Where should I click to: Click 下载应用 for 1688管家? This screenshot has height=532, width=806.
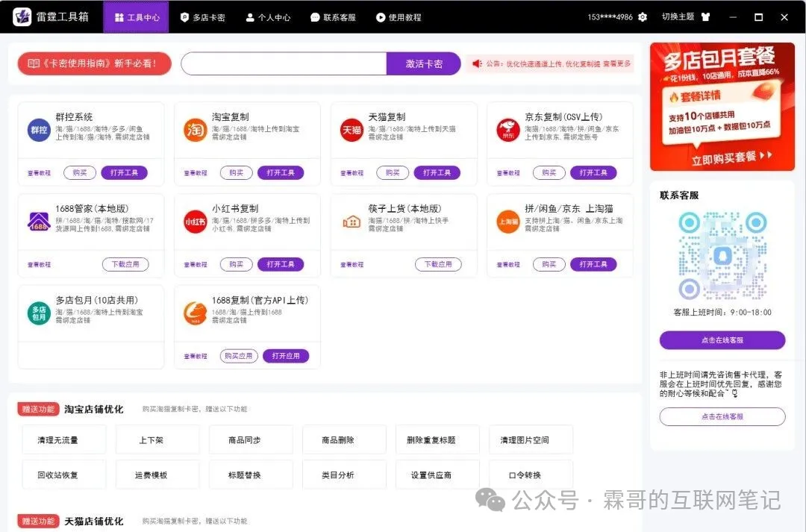click(x=125, y=264)
